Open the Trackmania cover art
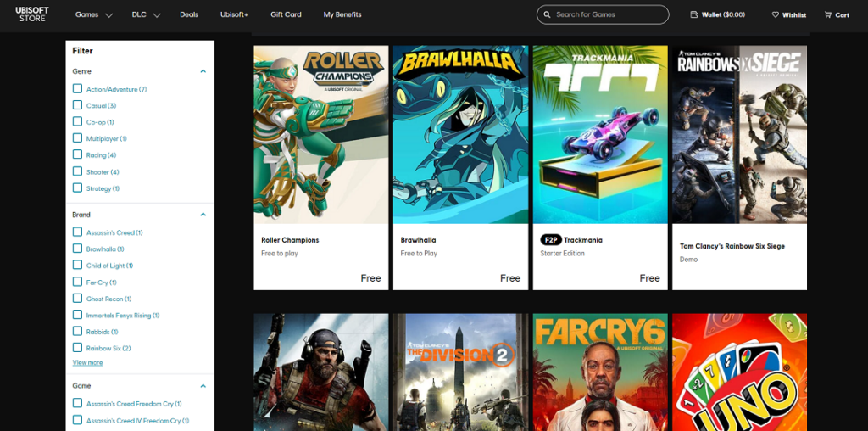This screenshot has width=868, height=431. coord(600,135)
